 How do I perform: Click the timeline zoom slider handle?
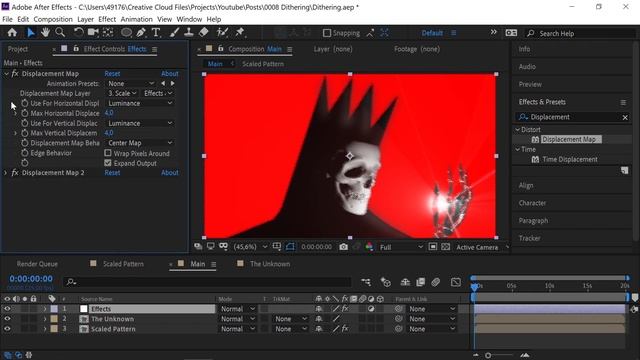pyautogui.click(x=488, y=356)
